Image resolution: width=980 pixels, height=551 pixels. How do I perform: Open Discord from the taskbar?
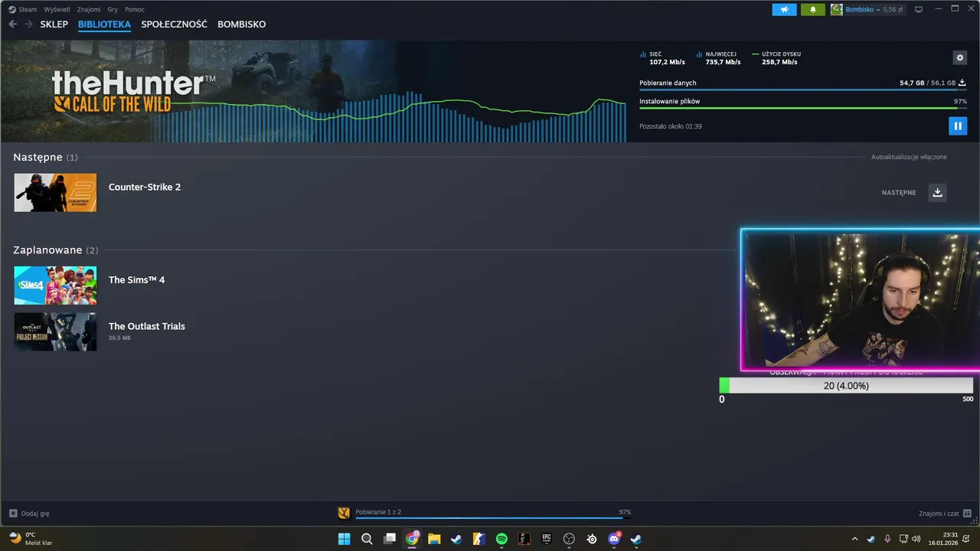tap(614, 539)
